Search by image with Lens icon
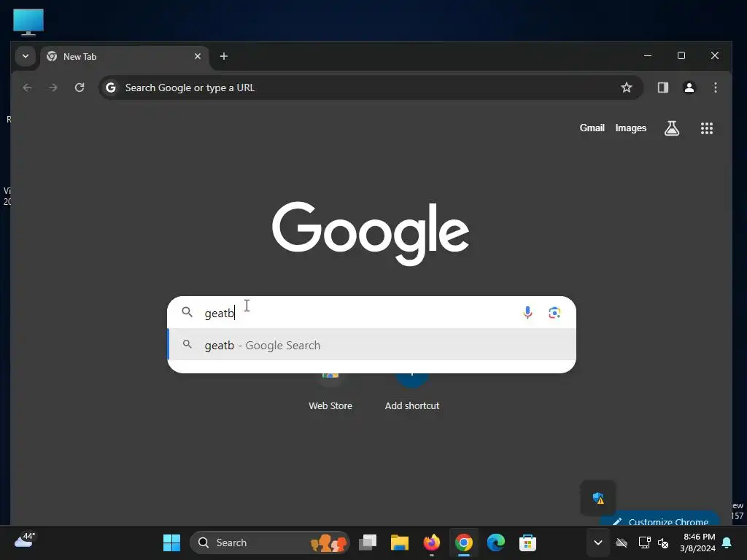Image resolution: width=747 pixels, height=560 pixels. (x=554, y=312)
